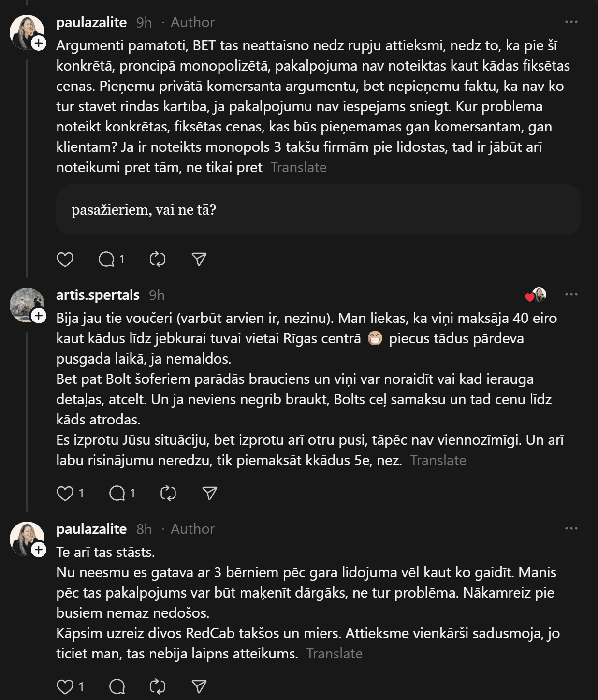
Task: Repost paulazalite's first comment
Action: [x=158, y=260]
